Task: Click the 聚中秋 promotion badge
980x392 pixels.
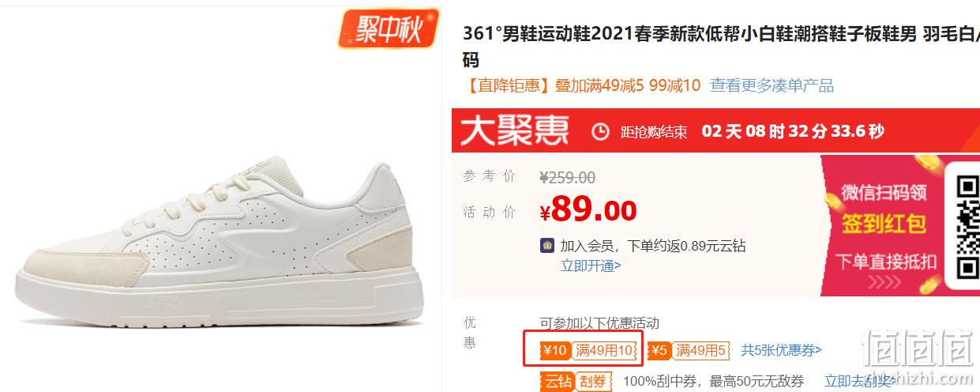Action: pyautogui.click(x=389, y=30)
